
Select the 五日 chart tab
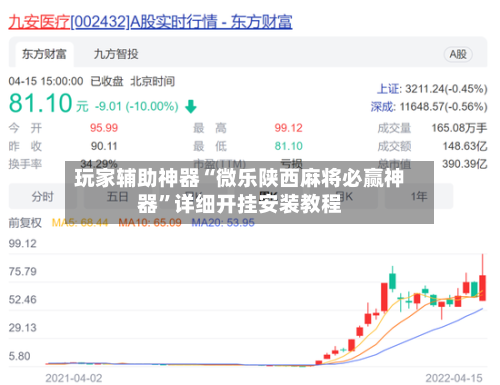coord(118,196)
